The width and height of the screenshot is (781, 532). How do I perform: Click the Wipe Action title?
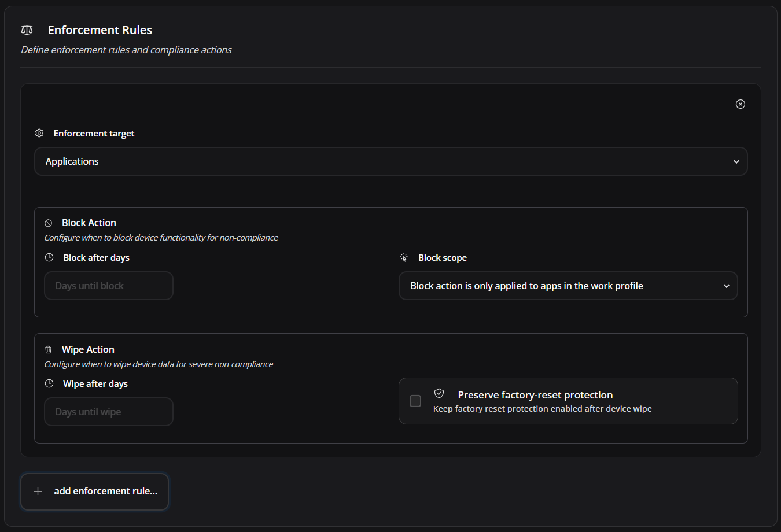(88, 349)
